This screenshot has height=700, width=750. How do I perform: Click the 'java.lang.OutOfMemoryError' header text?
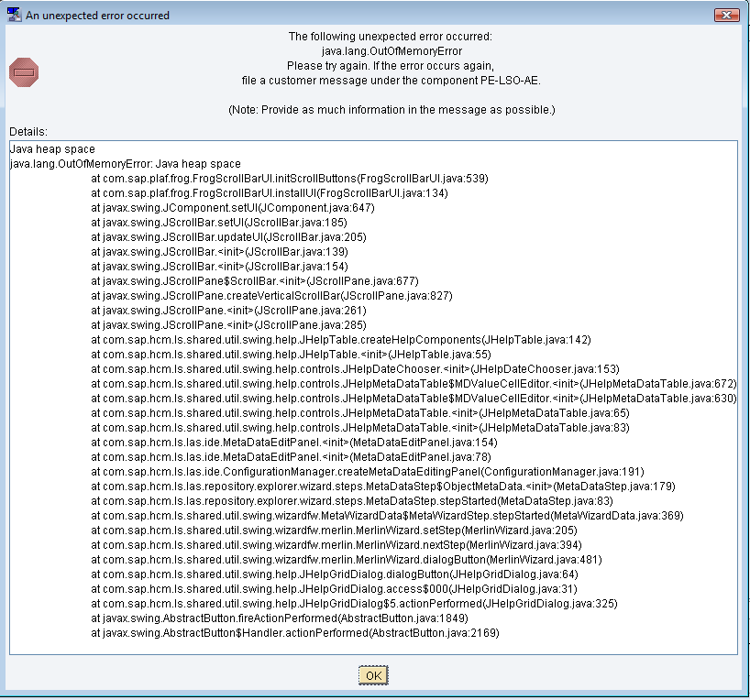click(392, 51)
